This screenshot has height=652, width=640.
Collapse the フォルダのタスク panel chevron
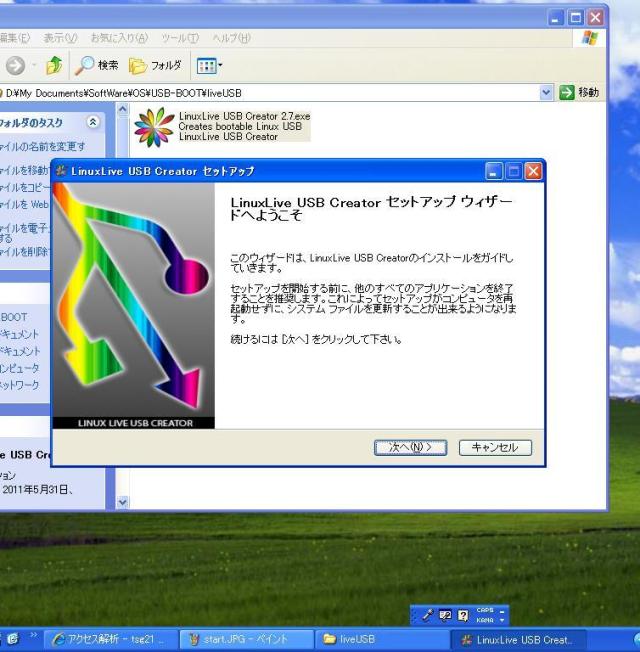coord(94,123)
